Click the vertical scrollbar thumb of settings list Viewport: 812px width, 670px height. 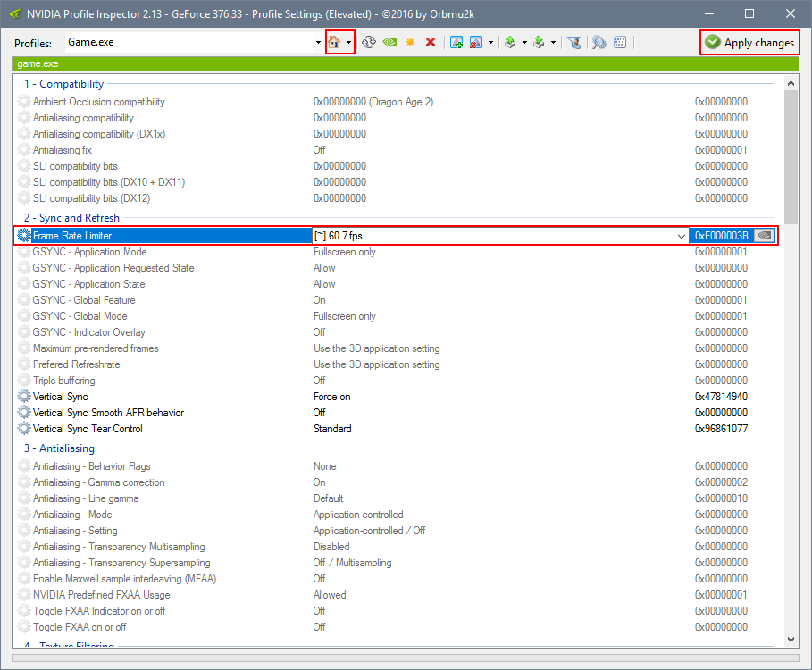[791, 157]
